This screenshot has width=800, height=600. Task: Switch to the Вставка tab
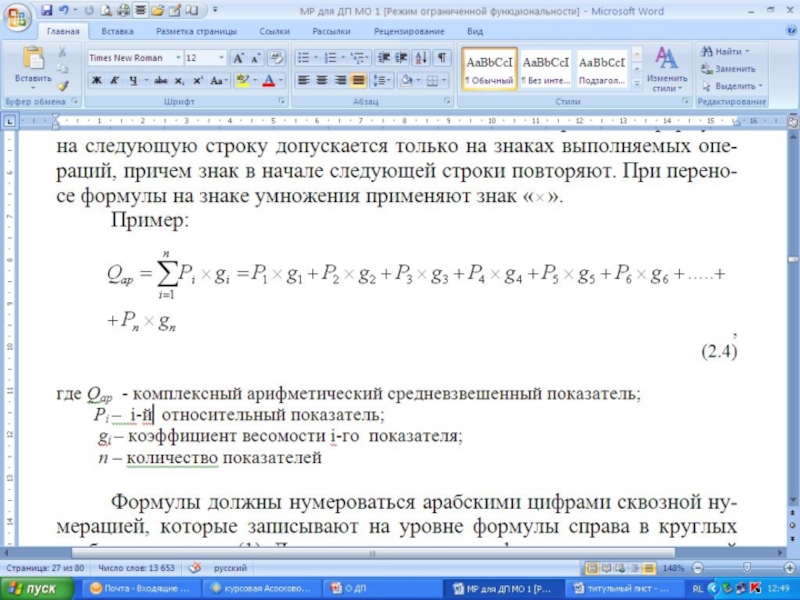(x=117, y=31)
